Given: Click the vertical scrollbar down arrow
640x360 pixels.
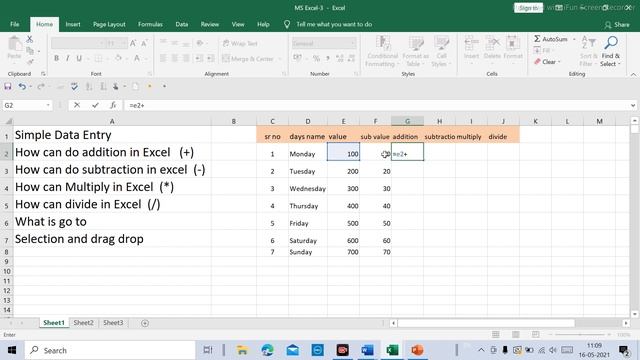Looking at the screenshot, I should [x=634, y=314].
